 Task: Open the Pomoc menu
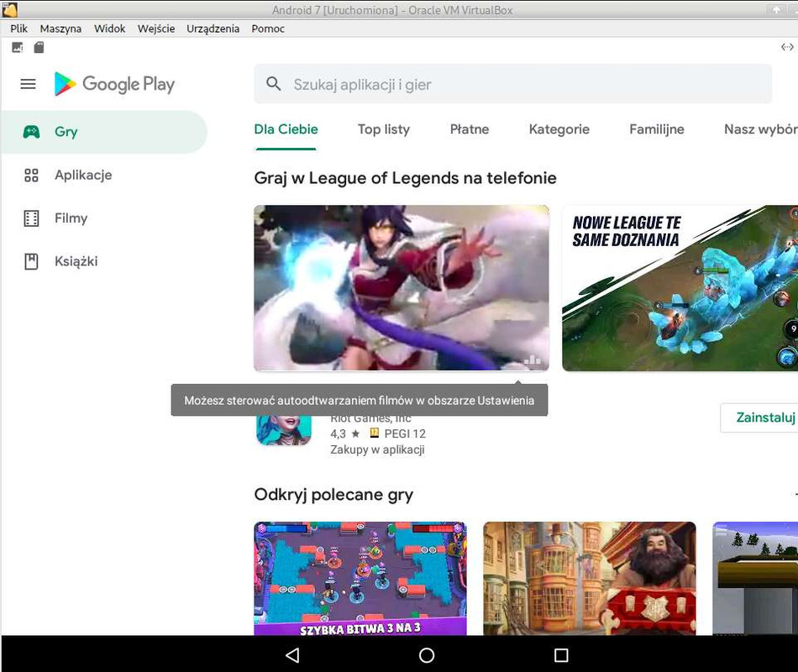point(268,29)
